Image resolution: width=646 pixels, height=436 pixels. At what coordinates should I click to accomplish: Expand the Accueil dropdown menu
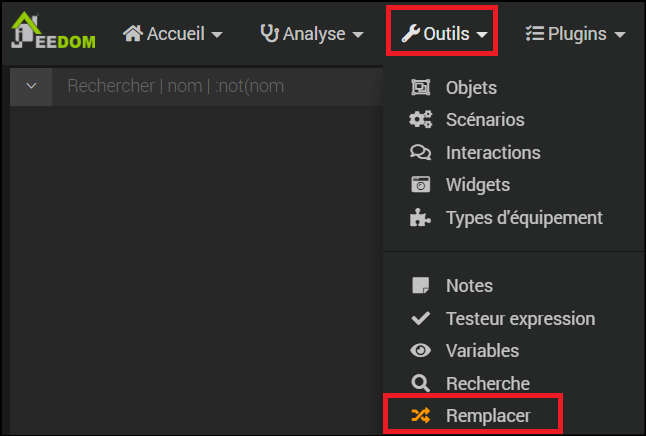pyautogui.click(x=173, y=34)
